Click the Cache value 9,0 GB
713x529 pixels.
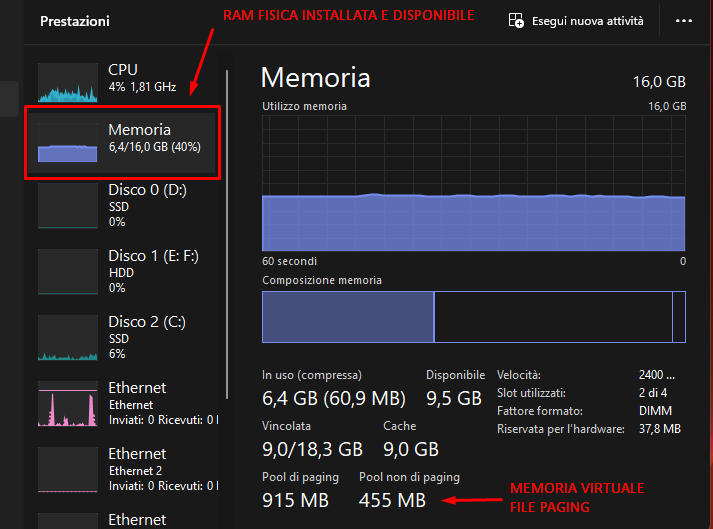tap(411, 449)
